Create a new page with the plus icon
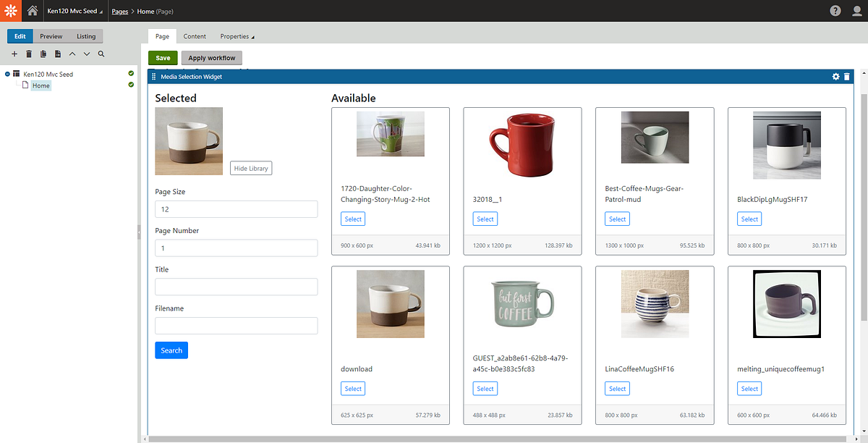This screenshot has height=443, width=868. (14, 54)
